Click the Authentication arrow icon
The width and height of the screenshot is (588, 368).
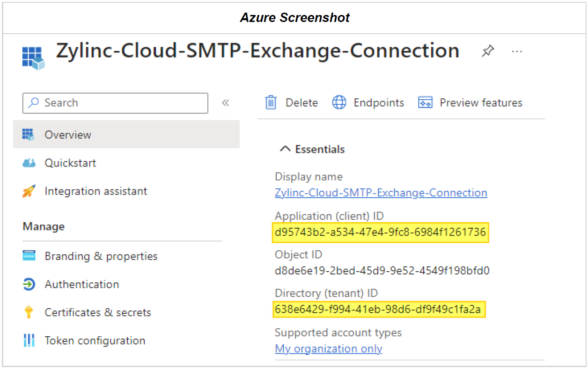29,284
